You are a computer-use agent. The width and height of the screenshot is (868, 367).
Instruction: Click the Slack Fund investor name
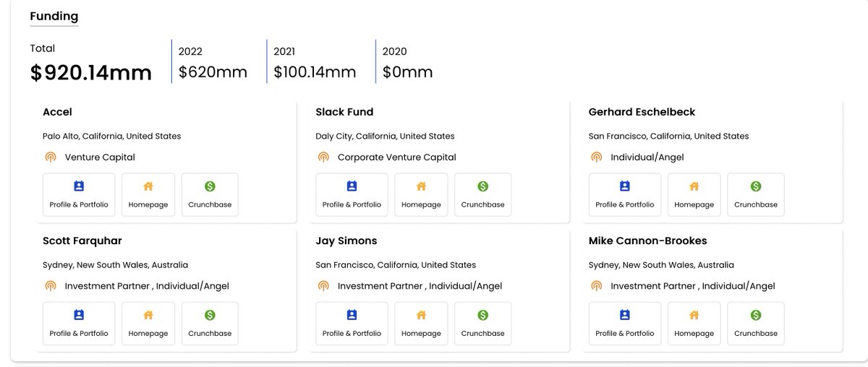point(344,112)
